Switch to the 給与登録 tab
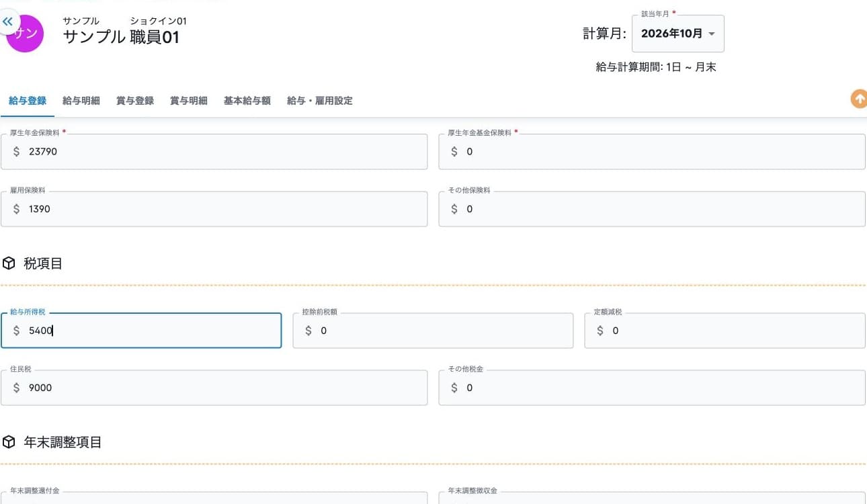The width and height of the screenshot is (867, 504). pos(28,101)
